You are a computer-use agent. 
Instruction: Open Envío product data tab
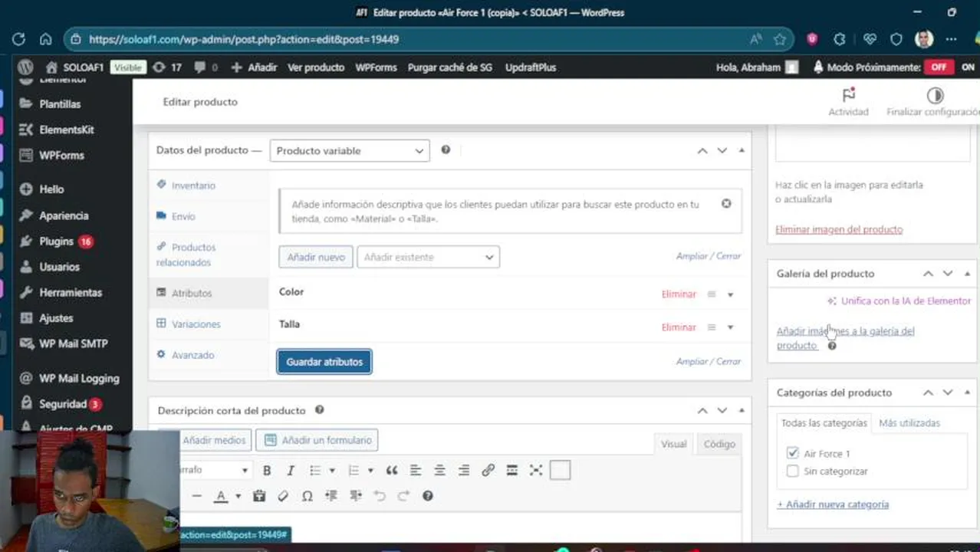(183, 216)
